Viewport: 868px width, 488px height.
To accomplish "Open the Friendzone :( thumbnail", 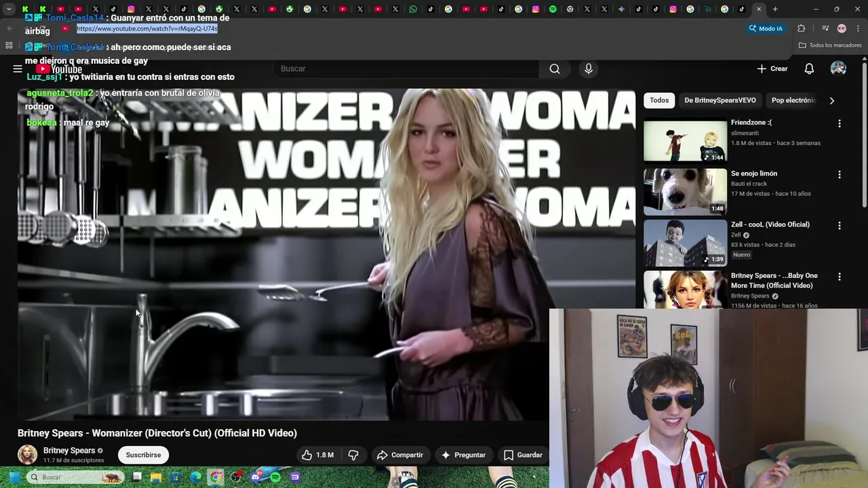I will (685, 141).
